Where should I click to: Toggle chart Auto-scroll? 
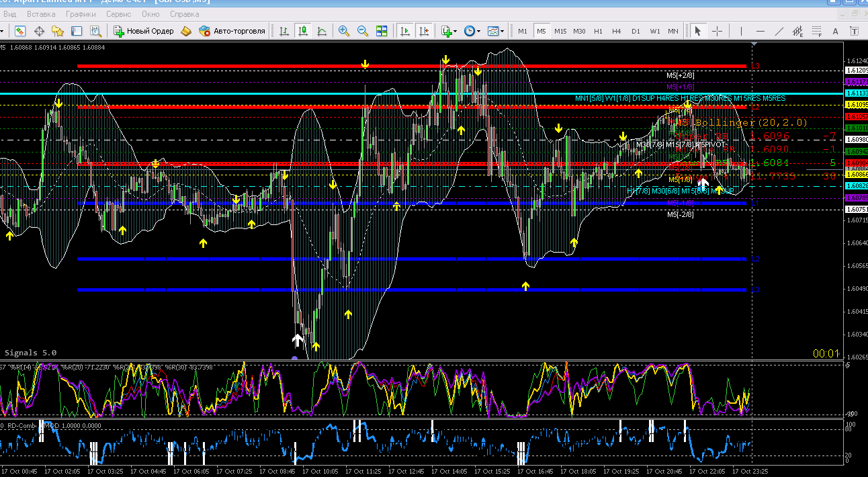pyautogui.click(x=404, y=31)
